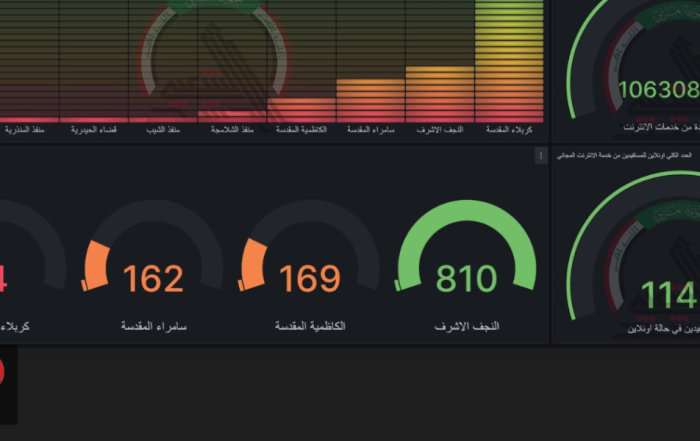Click the كربلاء المقدسة bar chart axis label
The width and height of the screenshot is (700, 441).
click(509, 129)
